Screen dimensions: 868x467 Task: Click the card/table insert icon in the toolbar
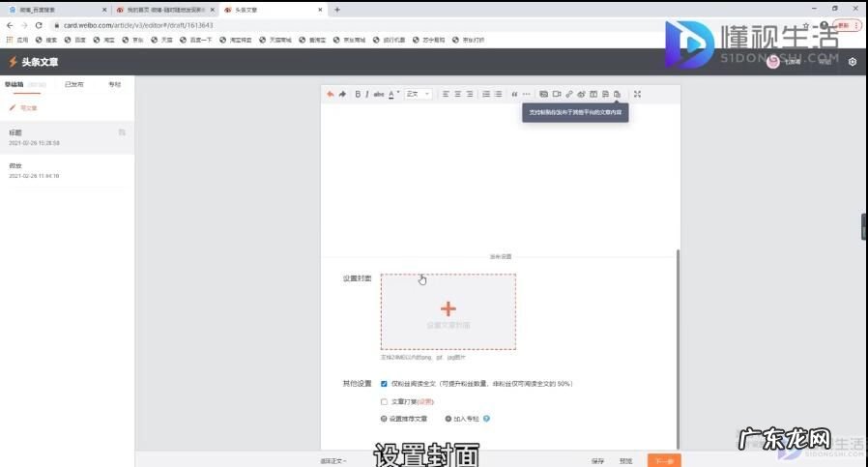(x=593, y=94)
